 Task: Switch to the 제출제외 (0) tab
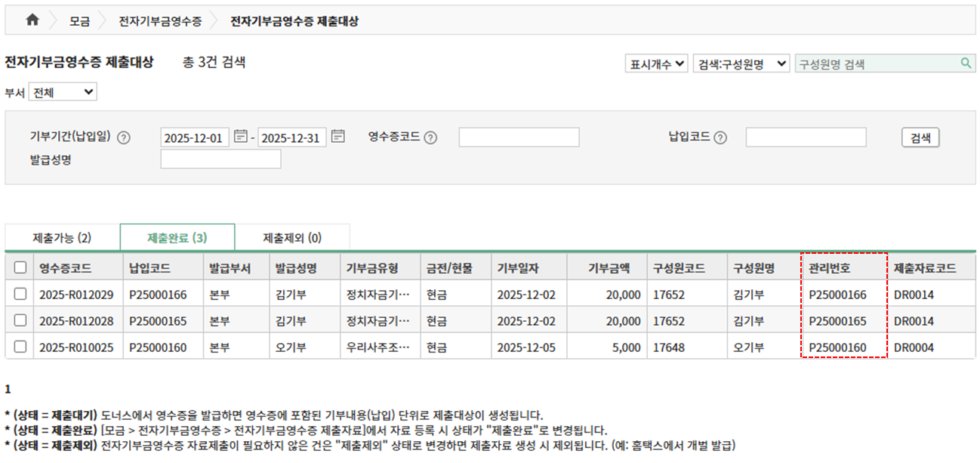[x=291, y=238]
